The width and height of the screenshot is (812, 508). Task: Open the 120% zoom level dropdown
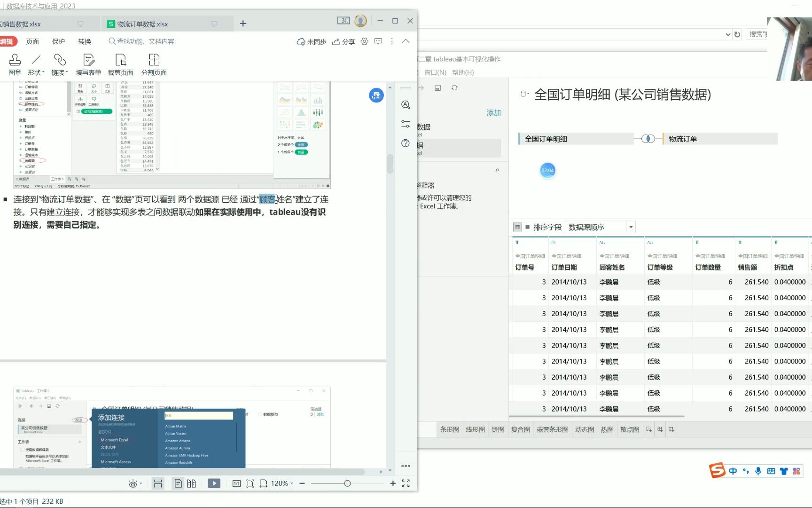[x=282, y=484]
